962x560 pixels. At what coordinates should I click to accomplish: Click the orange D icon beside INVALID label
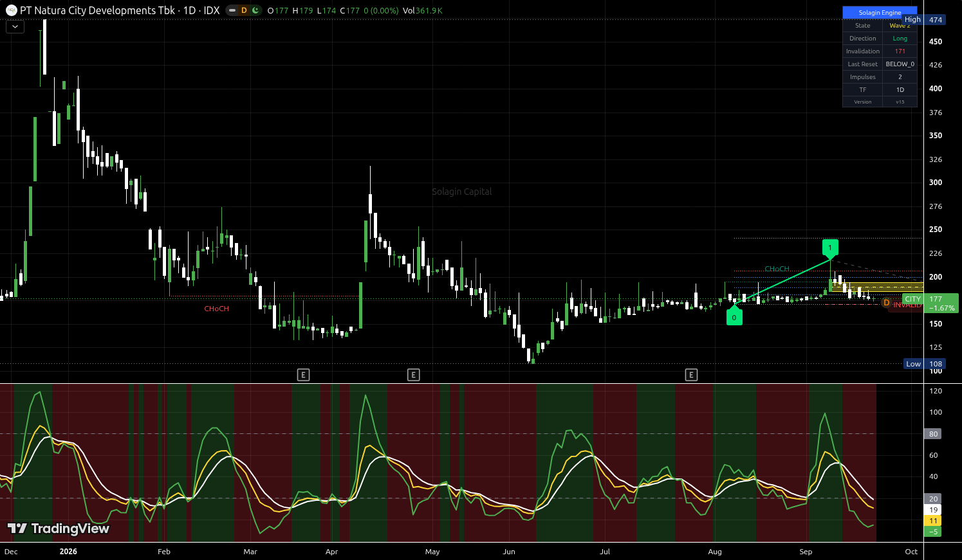tap(887, 303)
